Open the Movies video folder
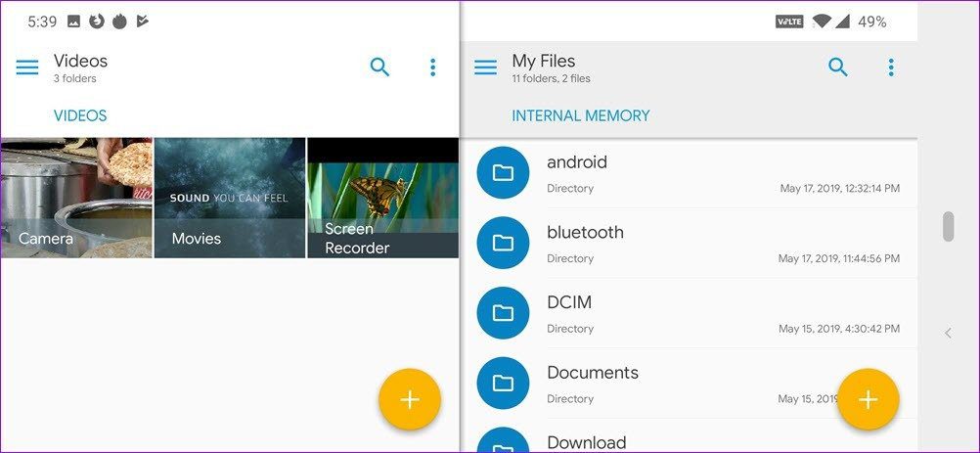 tap(230, 198)
